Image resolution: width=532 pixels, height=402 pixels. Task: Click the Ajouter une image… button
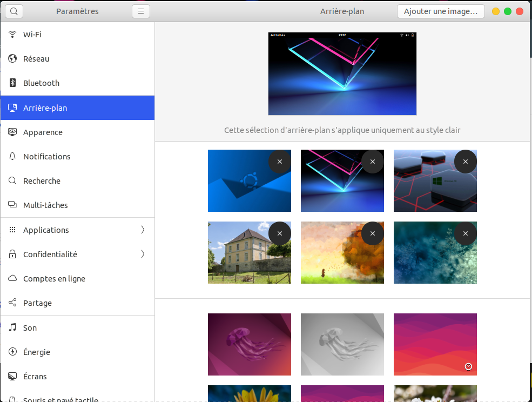tap(441, 11)
